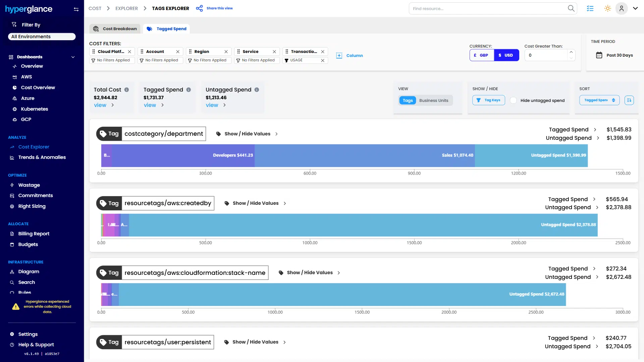View the Untagged Spend breakdown link
The width and height of the screenshot is (644, 362).
pyautogui.click(x=212, y=105)
